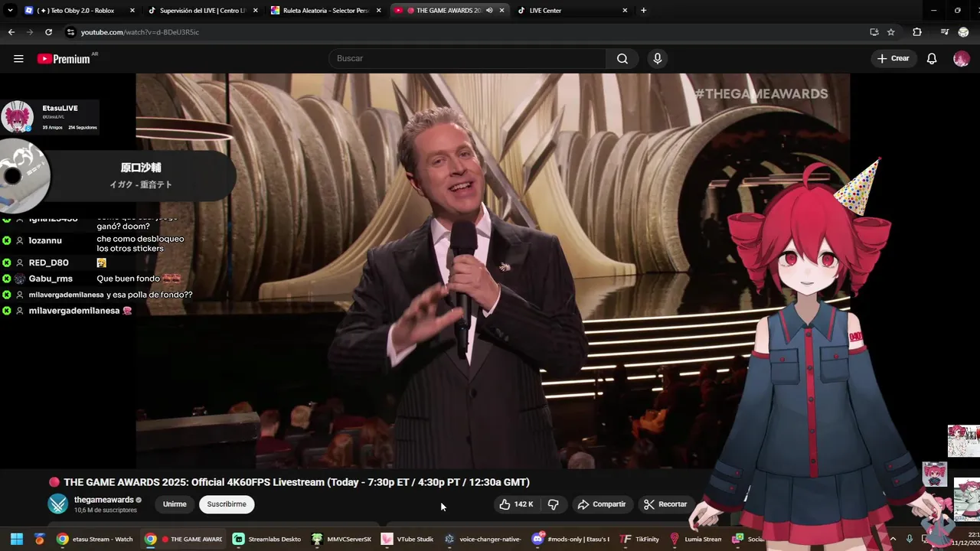Like the video with thumbs-up 142 K
980x551 pixels.
pyautogui.click(x=516, y=504)
